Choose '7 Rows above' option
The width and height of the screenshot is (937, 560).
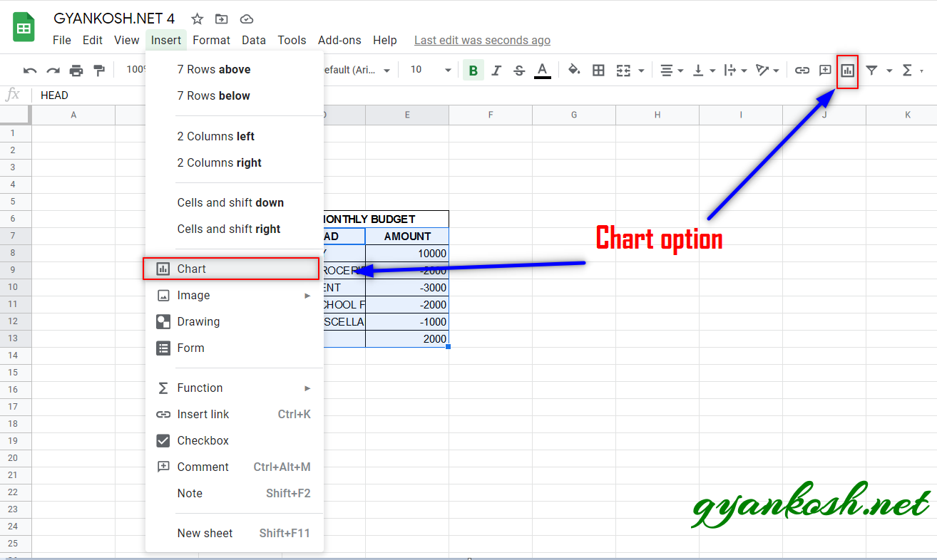(234, 69)
